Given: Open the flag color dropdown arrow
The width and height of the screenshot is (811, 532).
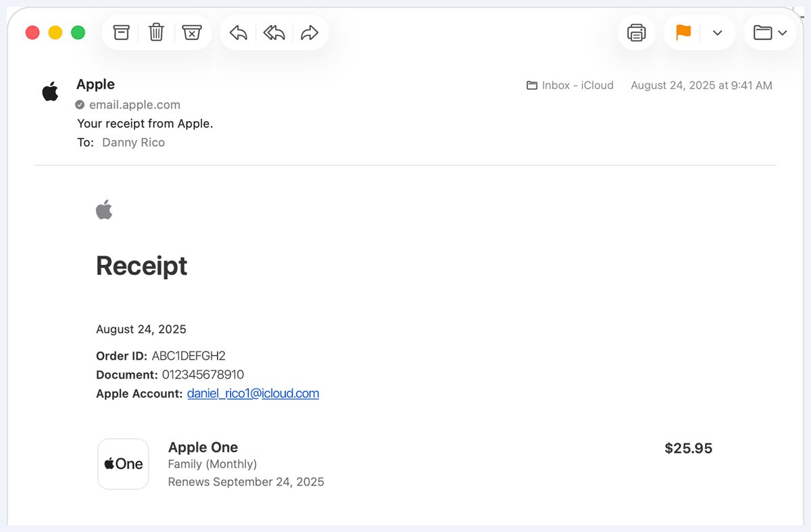Looking at the screenshot, I should pyautogui.click(x=718, y=32).
